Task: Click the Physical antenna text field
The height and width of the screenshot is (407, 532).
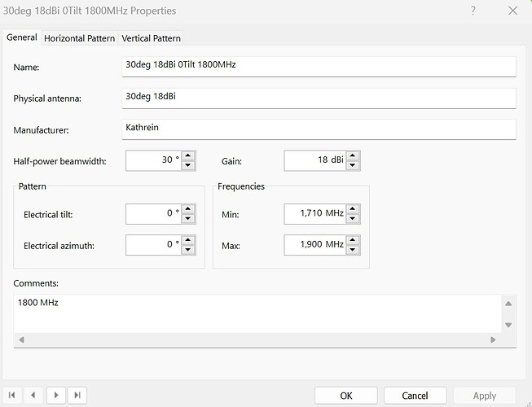Action: pyautogui.click(x=319, y=98)
